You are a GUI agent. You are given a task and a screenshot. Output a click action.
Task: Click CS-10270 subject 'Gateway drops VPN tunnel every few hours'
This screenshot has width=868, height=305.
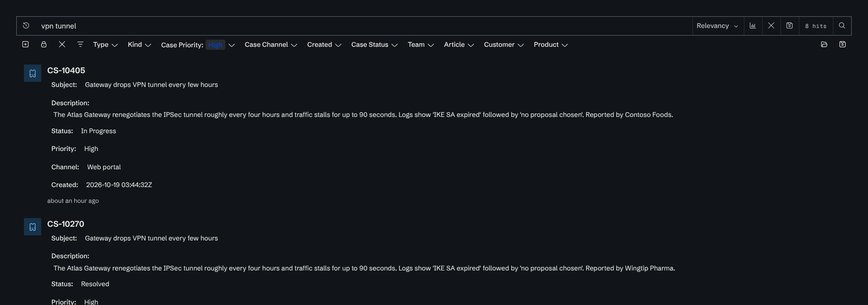tap(151, 238)
